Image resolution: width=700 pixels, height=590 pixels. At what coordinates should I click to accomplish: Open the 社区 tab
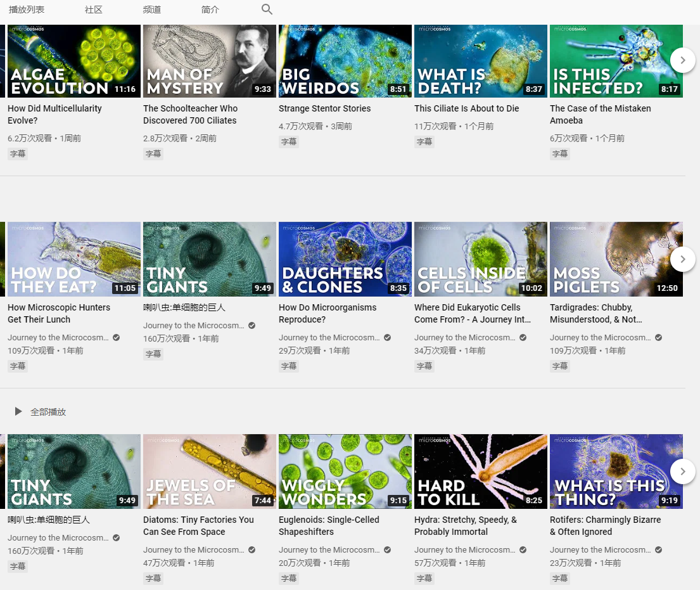point(94,10)
